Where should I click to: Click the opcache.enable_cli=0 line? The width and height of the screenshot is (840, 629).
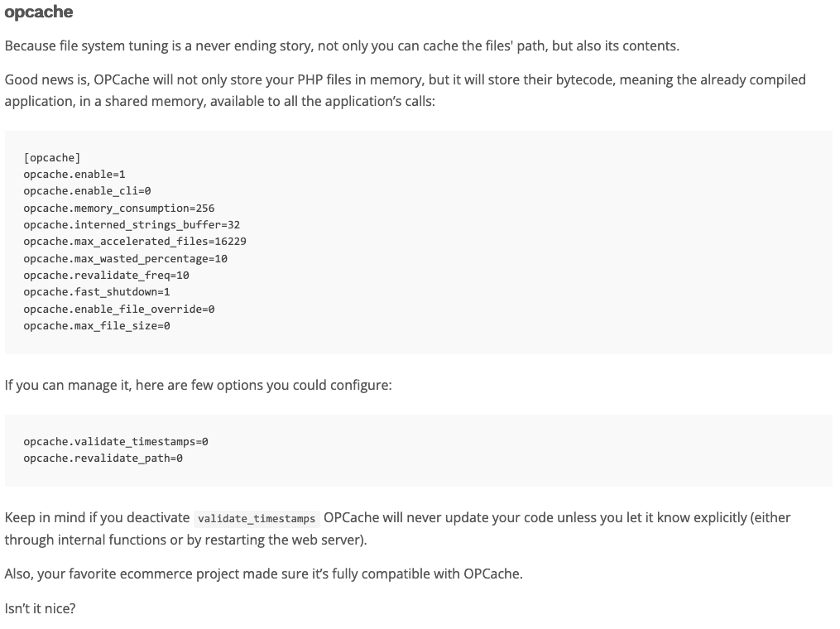coord(87,191)
